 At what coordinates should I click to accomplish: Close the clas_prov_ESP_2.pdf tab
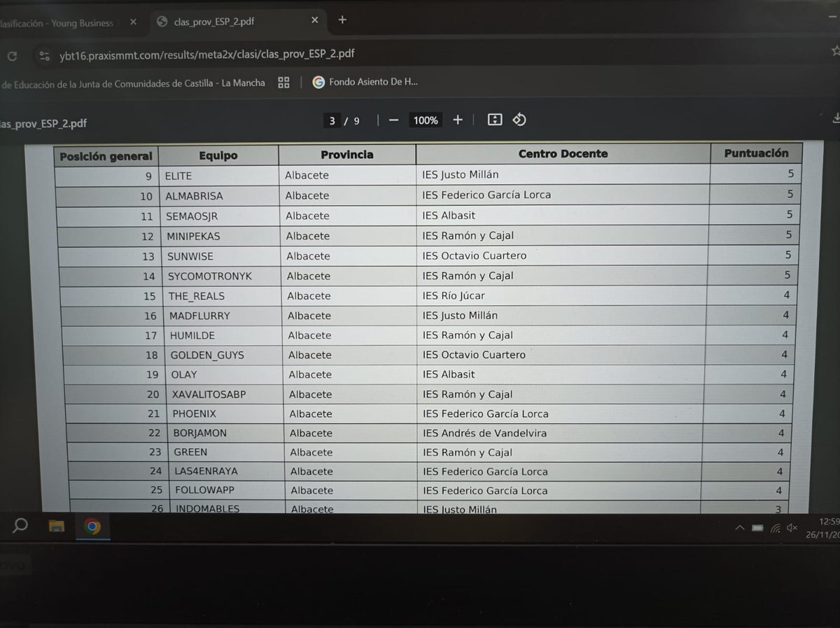pos(315,20)
